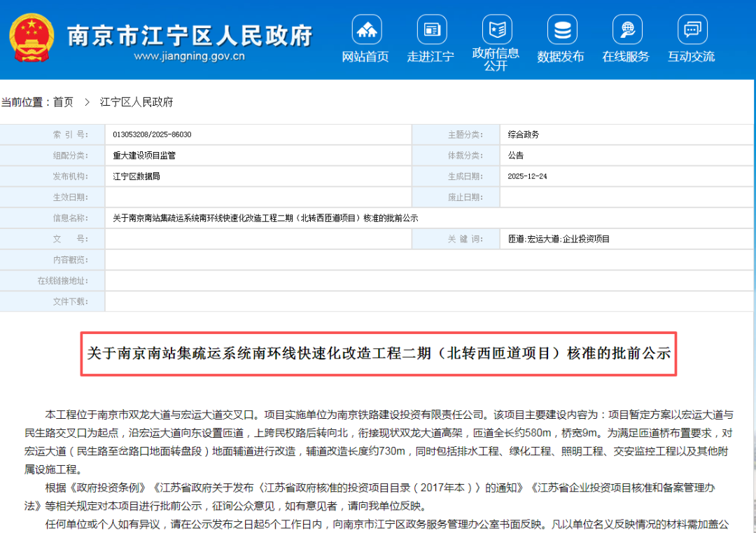Click the breadcrumb arrow separator
Image resolution: width=756 pixels, height=533 pixels.
click(87, 102)
